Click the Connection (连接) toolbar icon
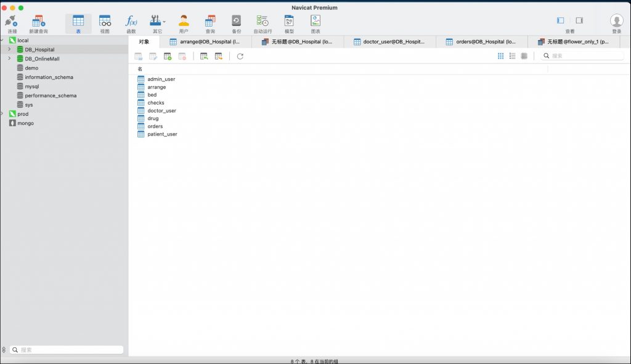The image size is (631, 364). click(x=12, y=23)
